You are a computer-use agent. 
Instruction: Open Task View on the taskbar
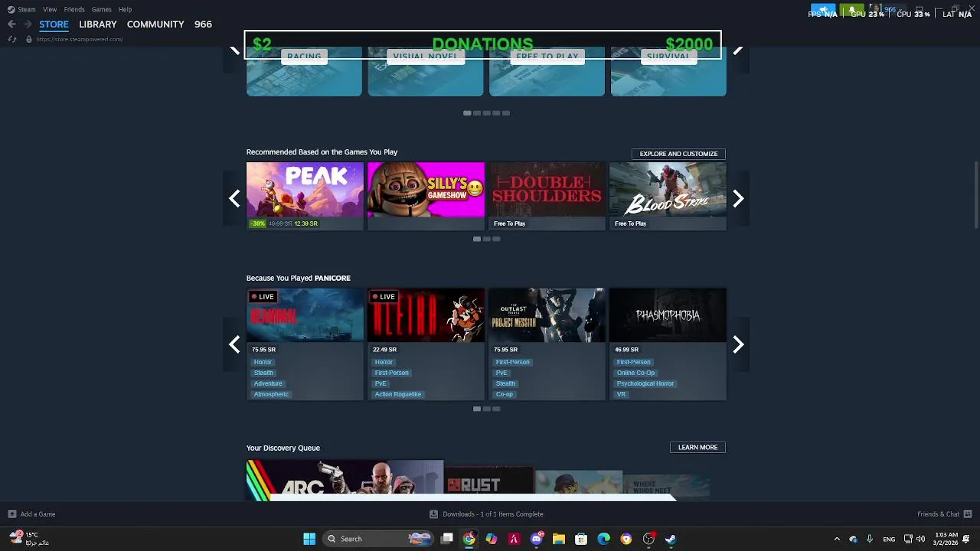pyautogui.click(x=447, y=539)
